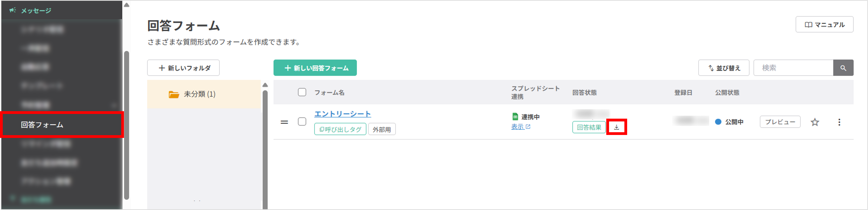Click the megaphone icon next to メッセージ
The image size is (868, 210).
coord(13,10)
